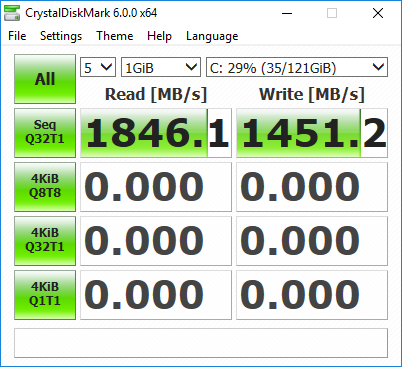This screenshot has height=367, width=402.
Task: Open the File menu
Action: point(17,36)
